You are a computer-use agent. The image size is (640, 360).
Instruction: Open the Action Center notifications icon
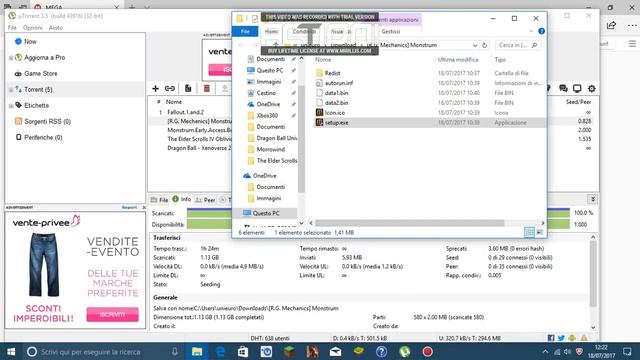pos(627,351)
